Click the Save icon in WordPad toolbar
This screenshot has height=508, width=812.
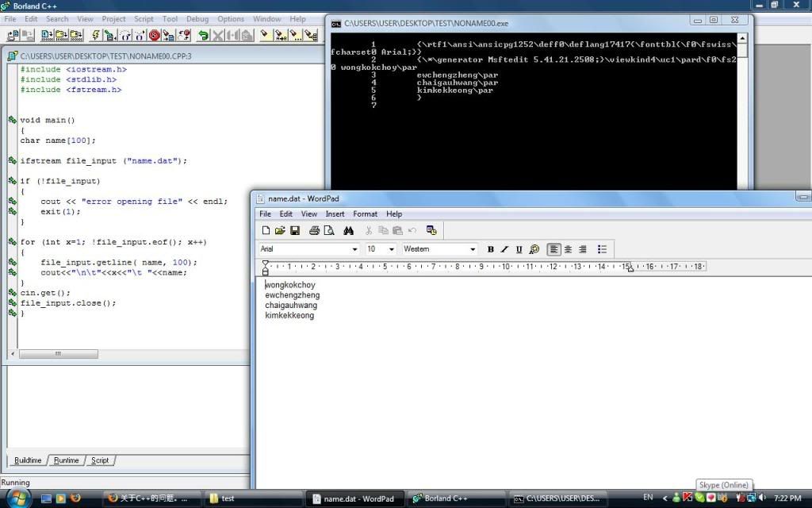coord(295,230)
